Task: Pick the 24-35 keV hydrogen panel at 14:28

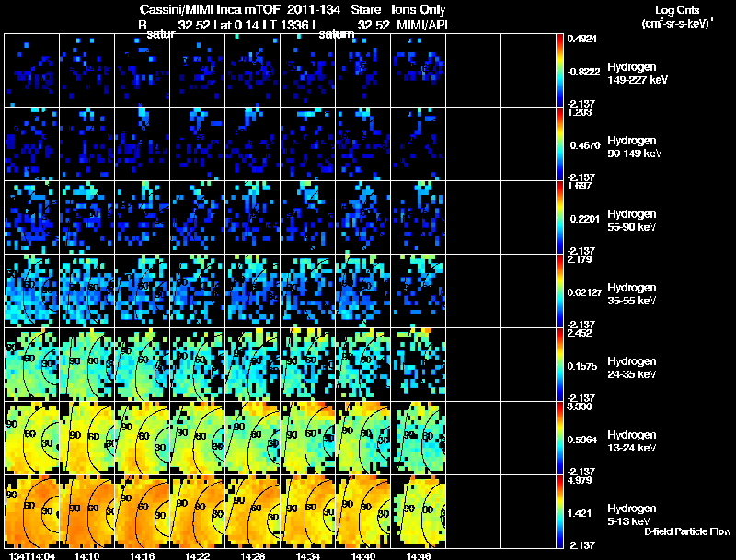Action: pyautogui.click(x=252, y=364)
